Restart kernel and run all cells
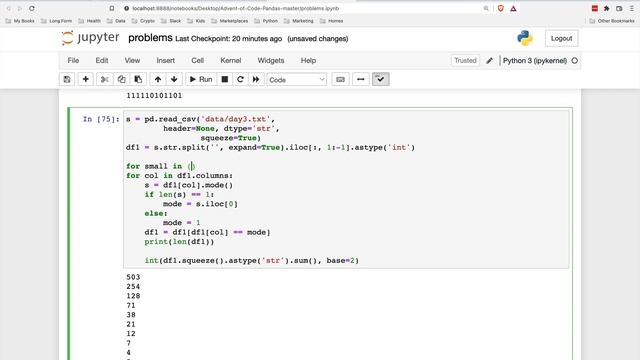640x360 pixels. click(256, 80)
